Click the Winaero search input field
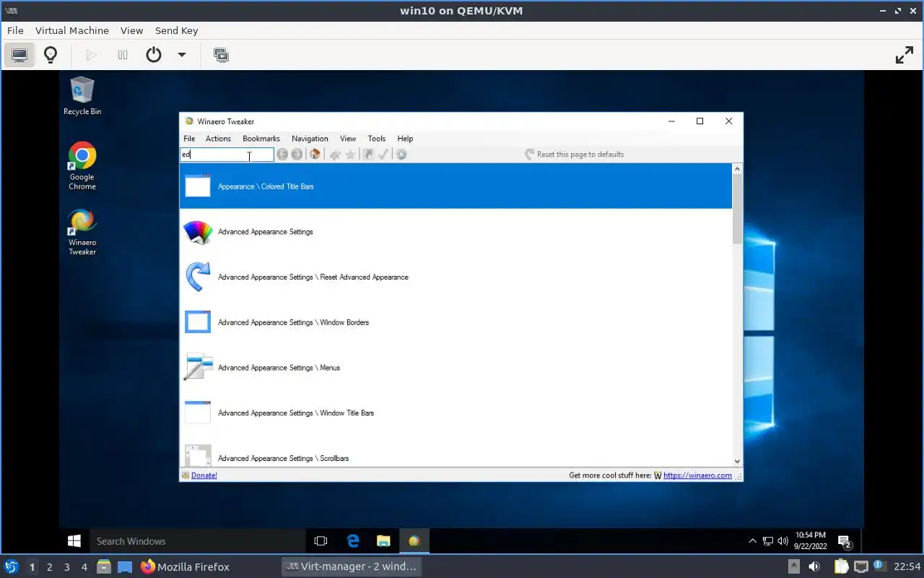Viewport: 924px width, 578px height. tap(227, 154)
